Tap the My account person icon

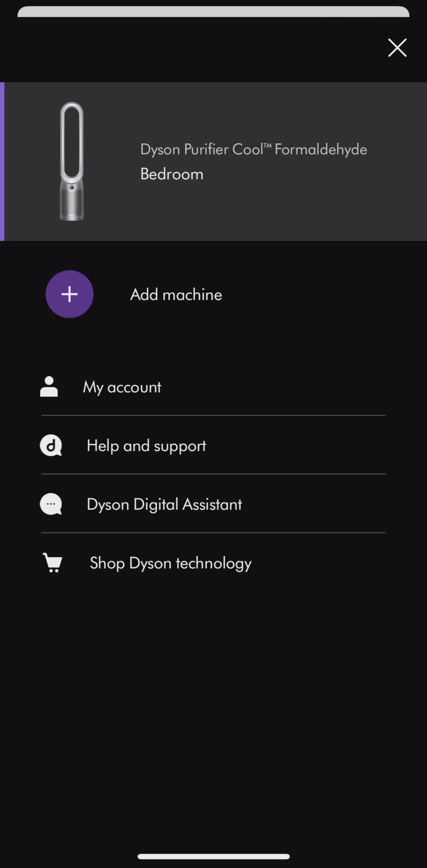click(x=49, y=387)
